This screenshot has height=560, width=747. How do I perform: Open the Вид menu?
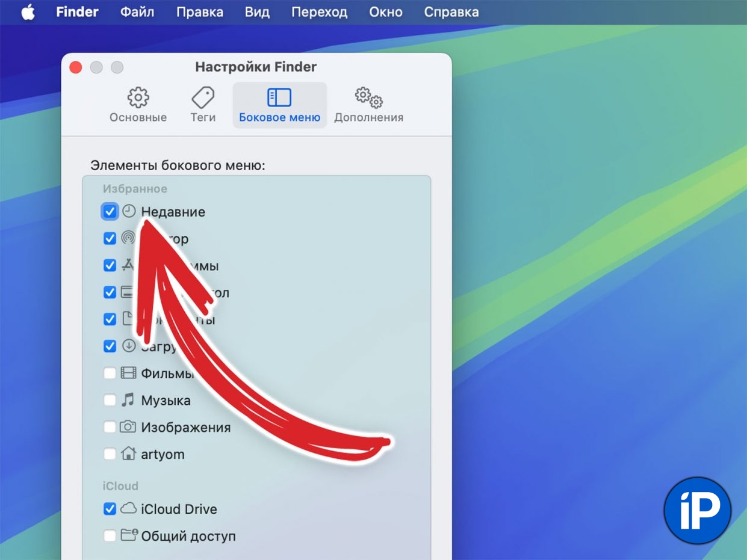(257, 12)
